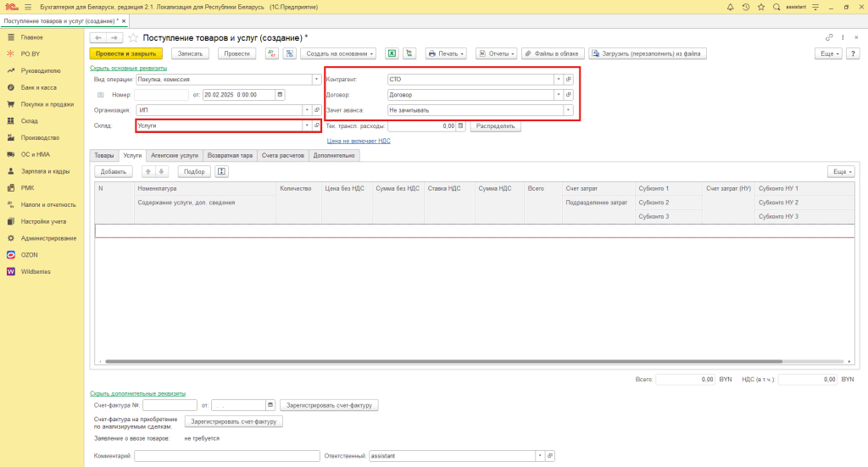868x467 pixels.
Task: Add the document to favorites star
Action: pos(133,37)
